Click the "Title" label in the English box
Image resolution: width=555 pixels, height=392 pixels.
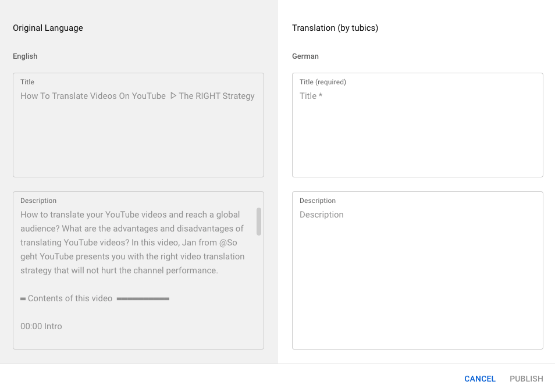[27, 82]
